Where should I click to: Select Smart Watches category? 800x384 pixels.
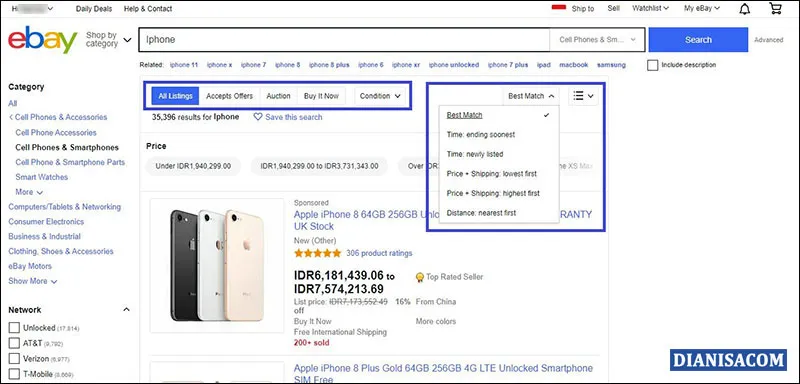(x=41, y=177)
